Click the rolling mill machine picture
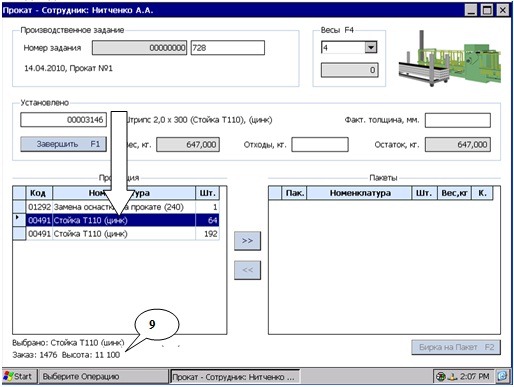The image size is (514, 387). pos(450,58)
